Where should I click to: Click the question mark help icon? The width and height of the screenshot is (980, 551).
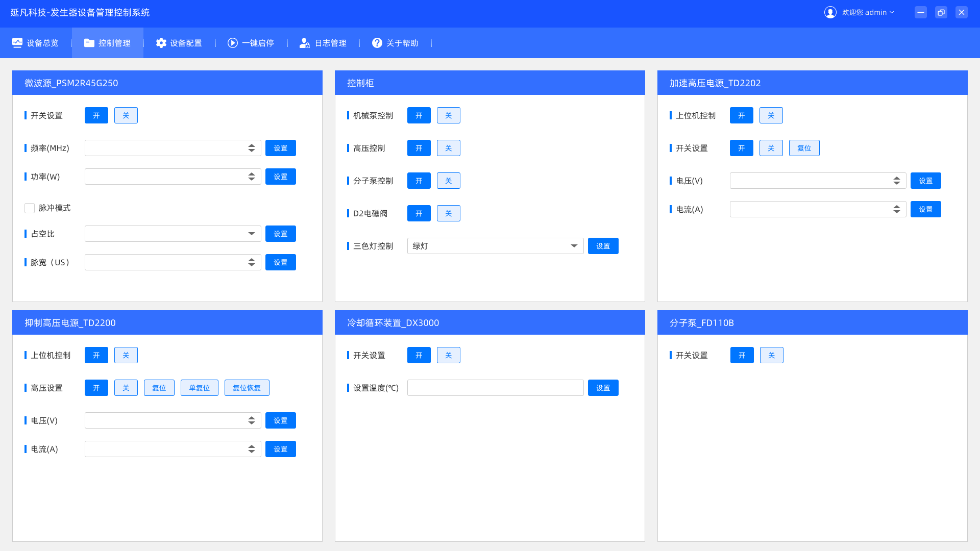click(x=377, y=43)
